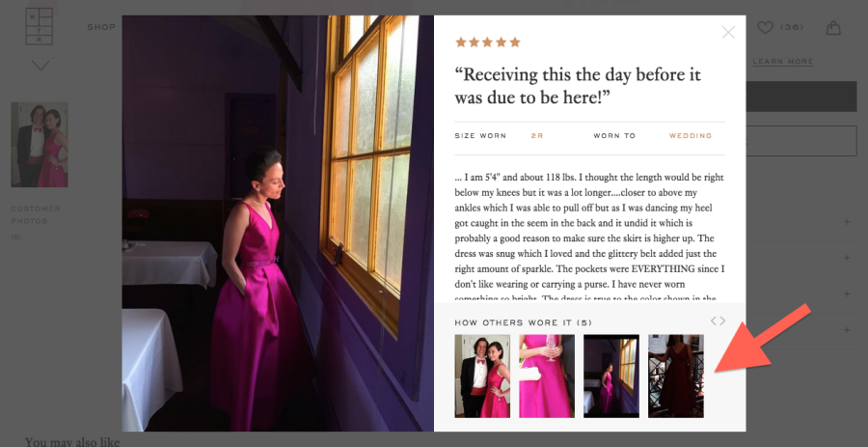
Task: Click the RTR logo in the header
Action: (x=40, y=26)
